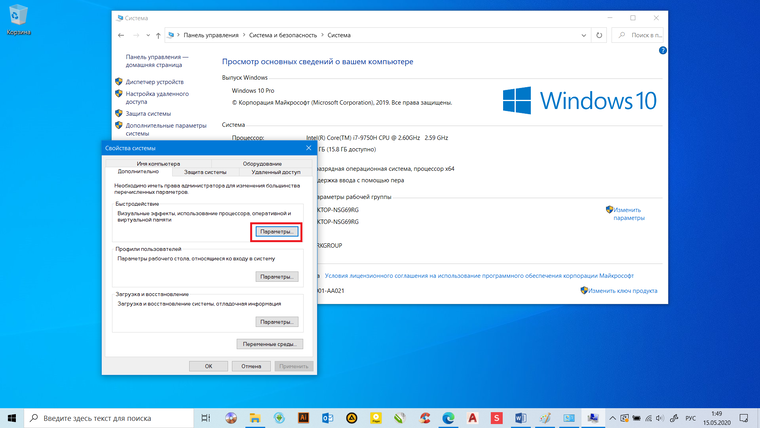Open paint palette app on taskbar

(x=545, y=418)
